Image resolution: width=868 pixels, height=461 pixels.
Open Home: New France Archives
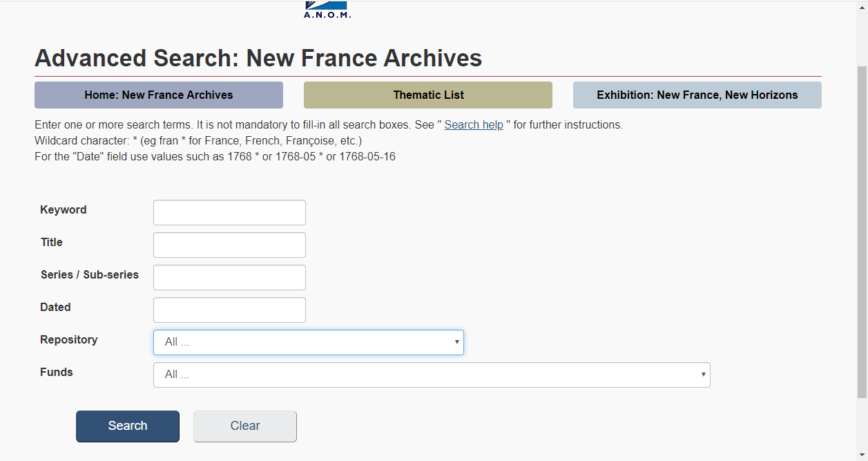pyautogui.click(x=159, y=95)
